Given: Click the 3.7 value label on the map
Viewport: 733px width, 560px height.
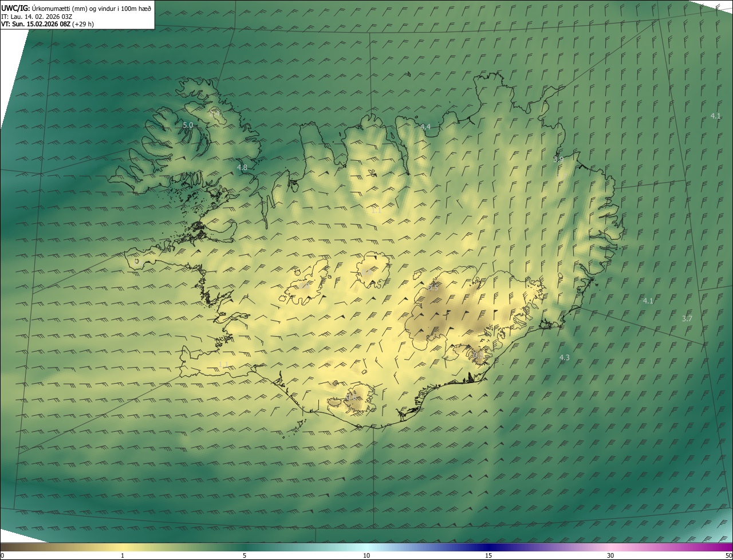Looking at the screenshot, I should 687,318.
